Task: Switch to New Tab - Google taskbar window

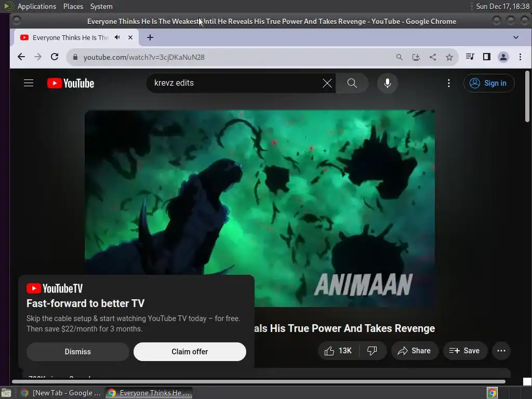Action: click(61, 393)
